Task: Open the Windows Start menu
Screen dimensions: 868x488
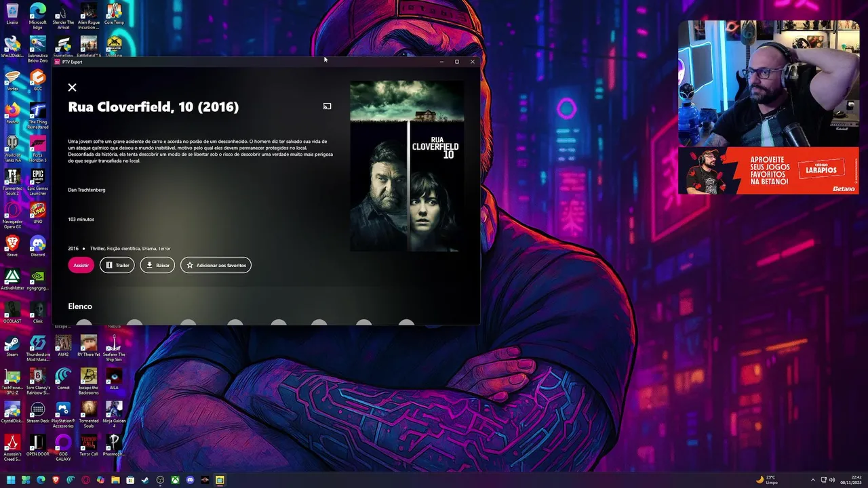Action: tap(11, 480)
